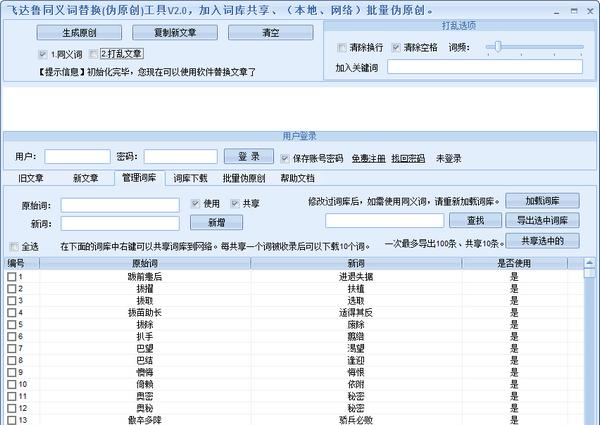600x425 pixels.
Task: Check the 清除换行 option
Action: point(342,47)
